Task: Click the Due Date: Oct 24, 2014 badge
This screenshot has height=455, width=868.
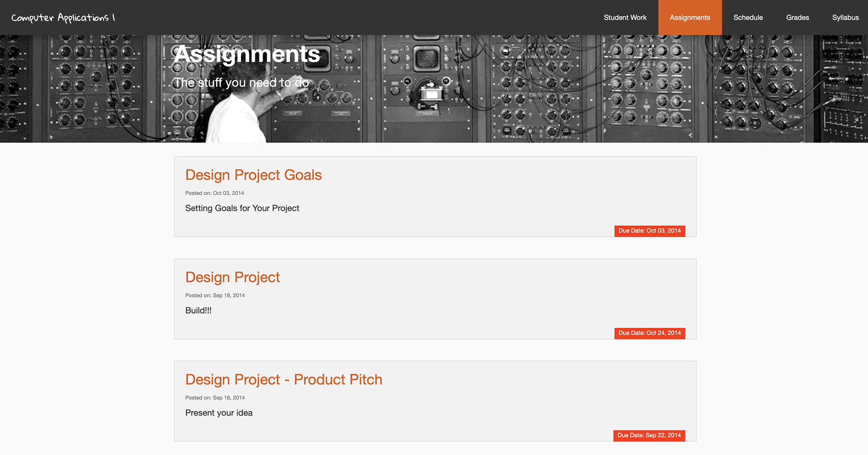Action: [649, 333]
